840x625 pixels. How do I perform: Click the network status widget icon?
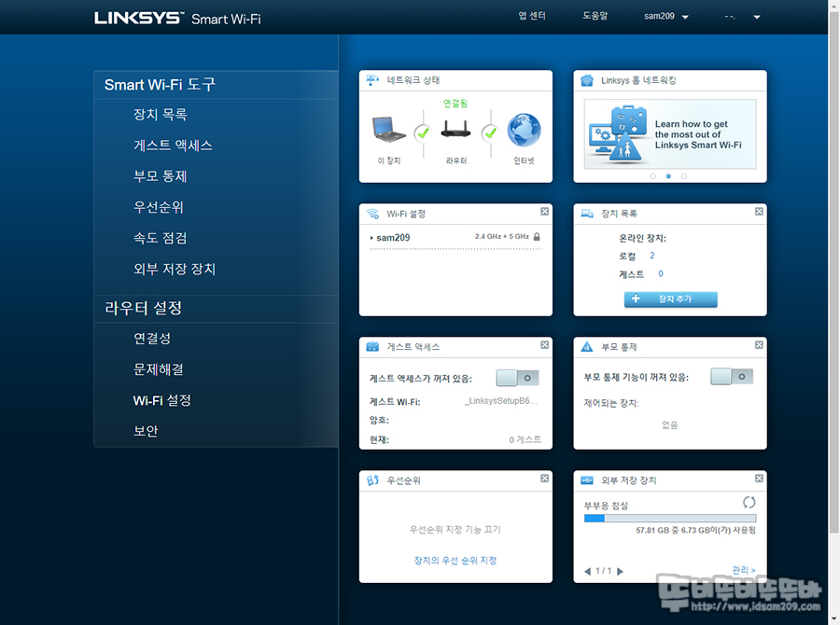pos(372,80)
